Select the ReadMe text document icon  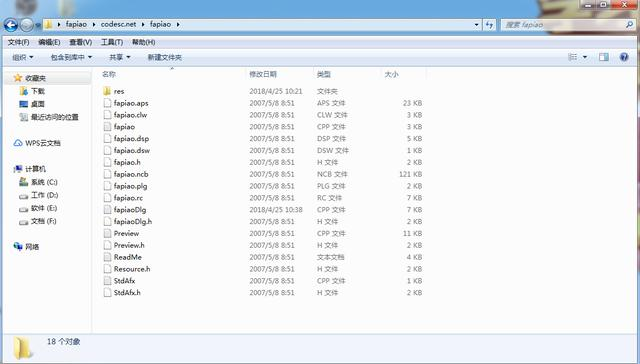[107, 257]
